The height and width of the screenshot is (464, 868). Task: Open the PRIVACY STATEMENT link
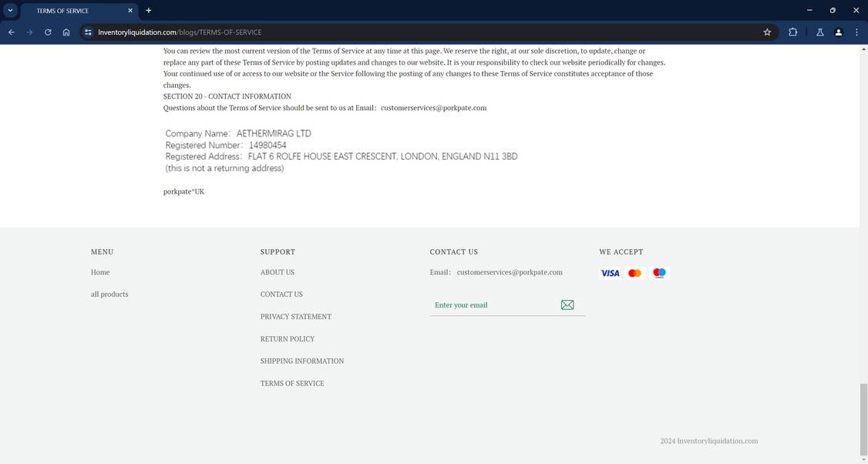pos(295,316)
